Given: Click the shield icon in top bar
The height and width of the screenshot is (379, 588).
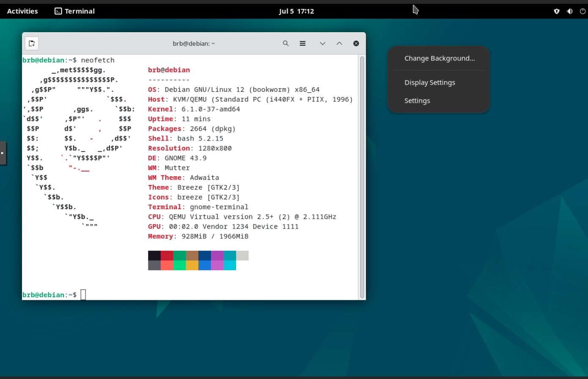Looking at the screenshot, I should pos(557,11).
